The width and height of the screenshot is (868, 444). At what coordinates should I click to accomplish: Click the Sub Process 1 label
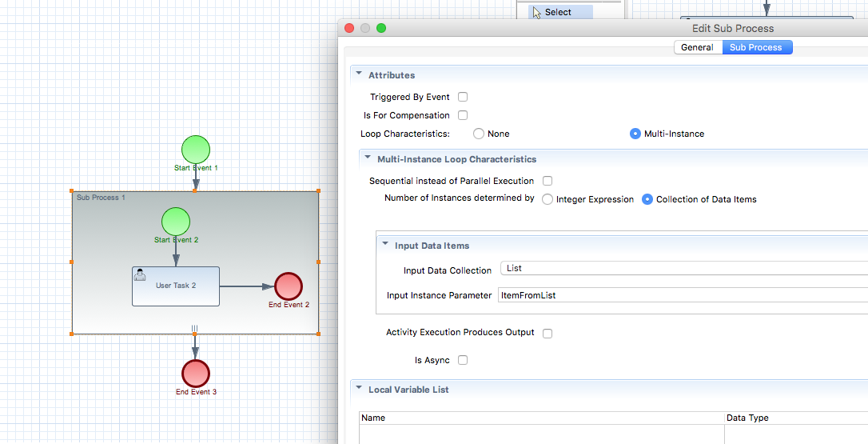coord(101,198)
